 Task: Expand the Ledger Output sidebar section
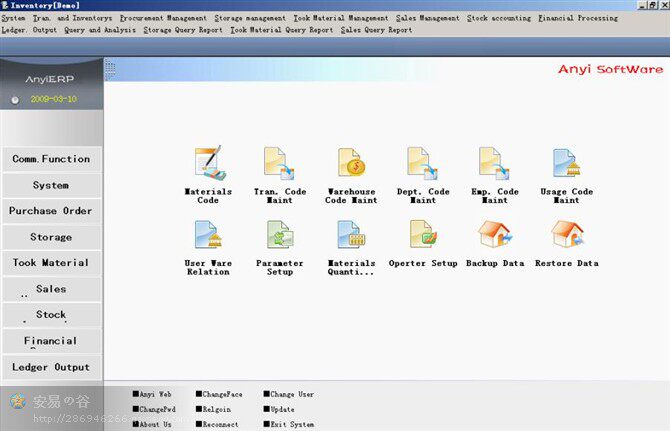(51, 367)
